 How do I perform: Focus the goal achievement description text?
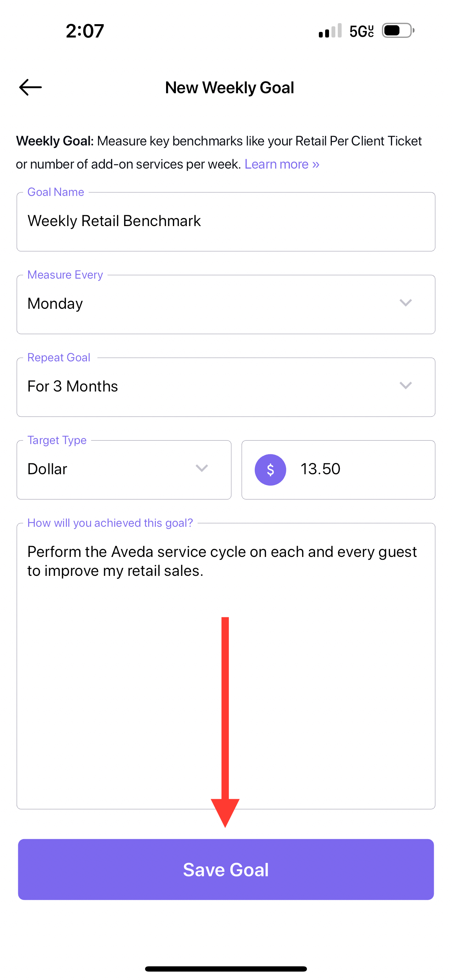pos(222,561)
